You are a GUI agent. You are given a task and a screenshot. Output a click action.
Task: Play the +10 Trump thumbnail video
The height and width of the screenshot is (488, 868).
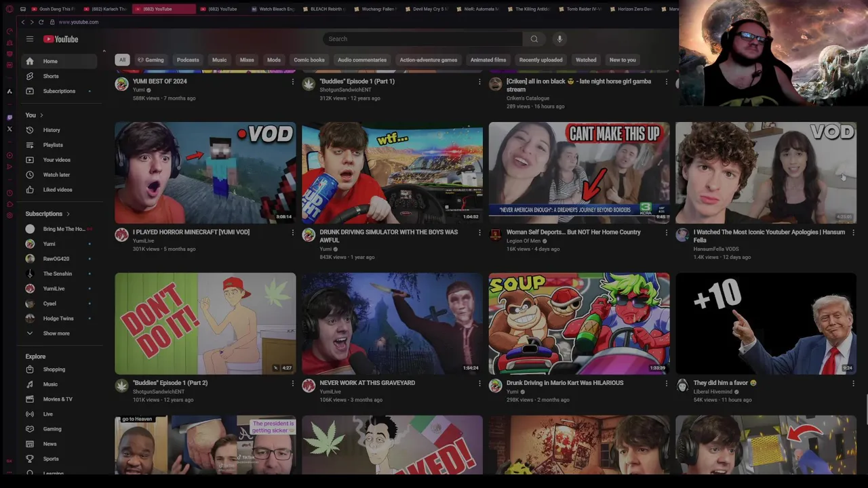[x=766, y=323]
